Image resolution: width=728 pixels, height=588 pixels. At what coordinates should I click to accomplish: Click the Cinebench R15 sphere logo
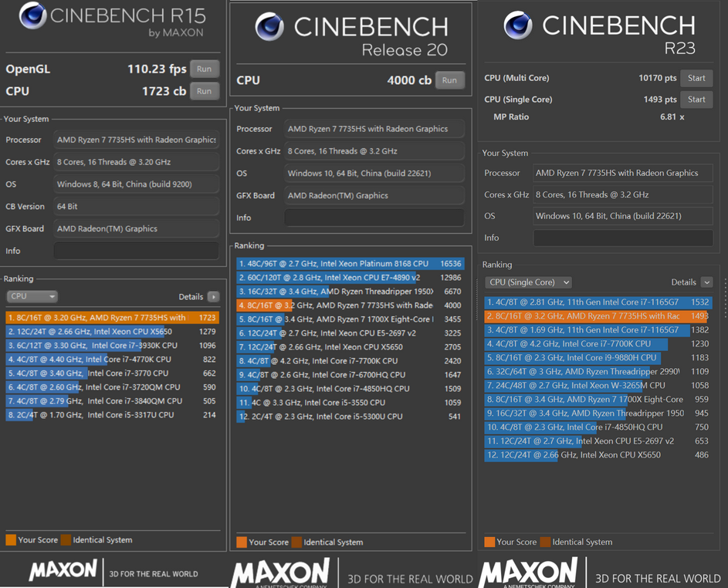coord(32,16)
